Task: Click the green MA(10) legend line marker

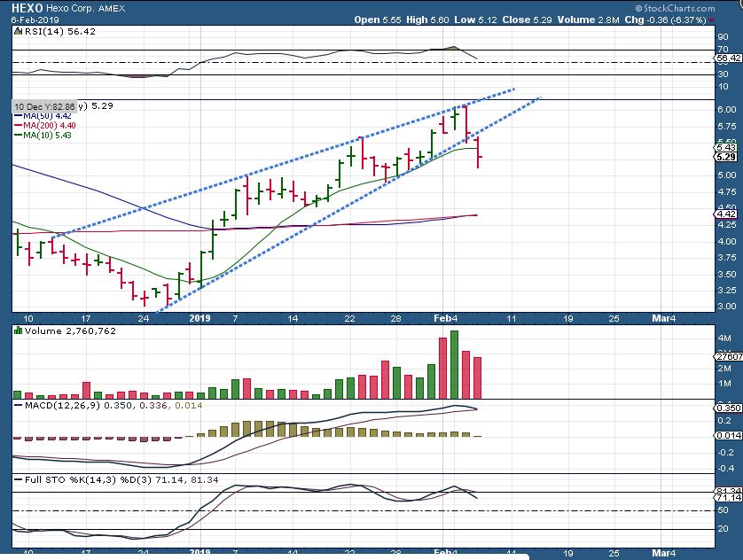Action: coord(18,135)
